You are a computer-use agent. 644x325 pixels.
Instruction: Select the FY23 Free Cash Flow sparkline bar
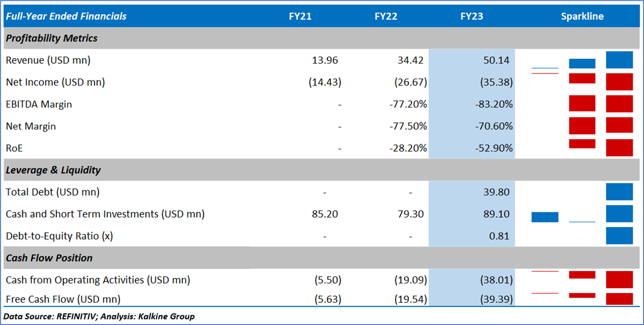click(x=619, y=299)
